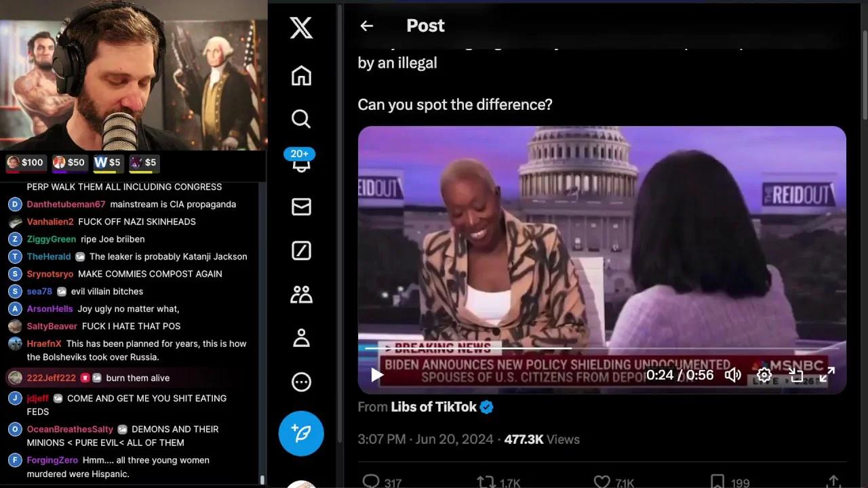This screenshot has height=488, width=868.
Task: Enter fullscreen on the video
Action: [x=827, y=375]
